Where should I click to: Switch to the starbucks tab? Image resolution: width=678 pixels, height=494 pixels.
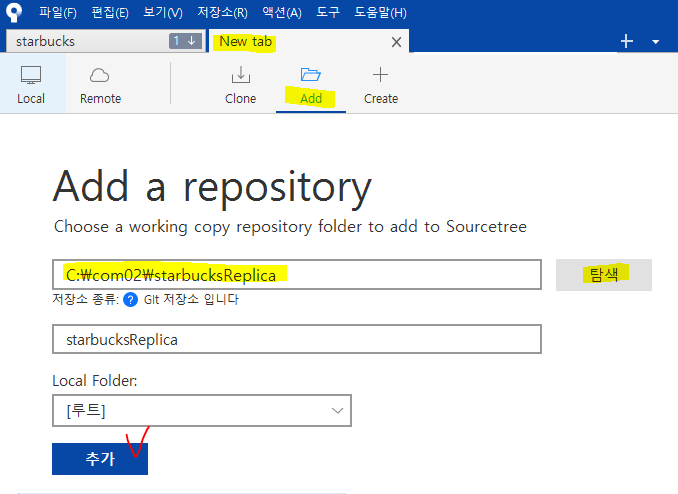click(x=106, y=41)
